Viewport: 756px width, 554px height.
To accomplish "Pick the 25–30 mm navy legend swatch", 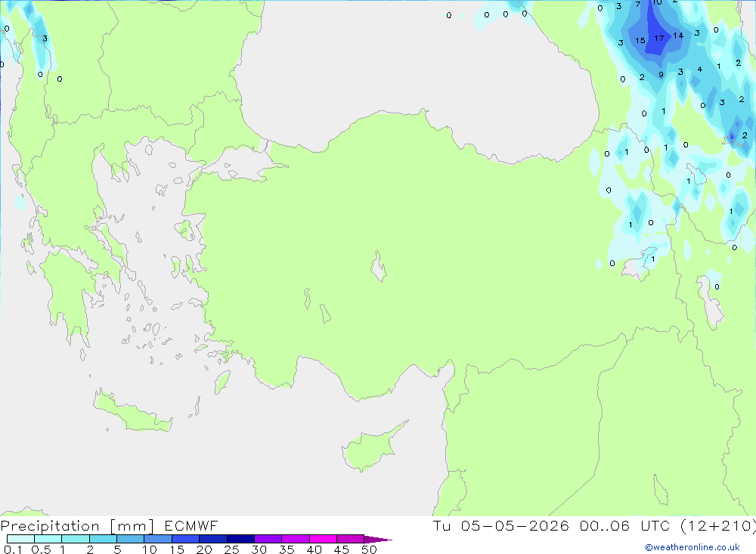I will point(240,539).
